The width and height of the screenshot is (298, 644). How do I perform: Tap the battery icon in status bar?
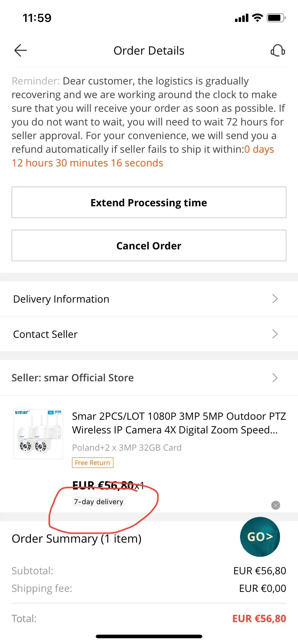[x=276, y=18]
